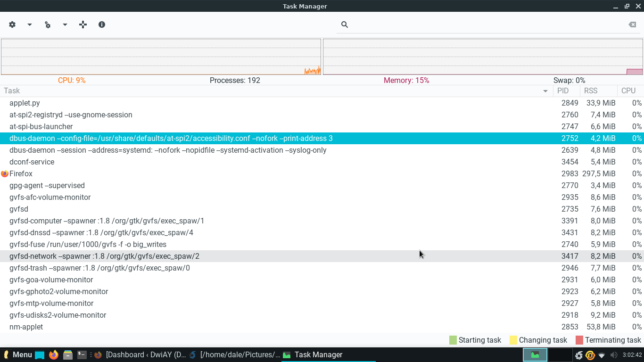
Task: Select the gvfsd-network spawner row
Action: (322, 256)
